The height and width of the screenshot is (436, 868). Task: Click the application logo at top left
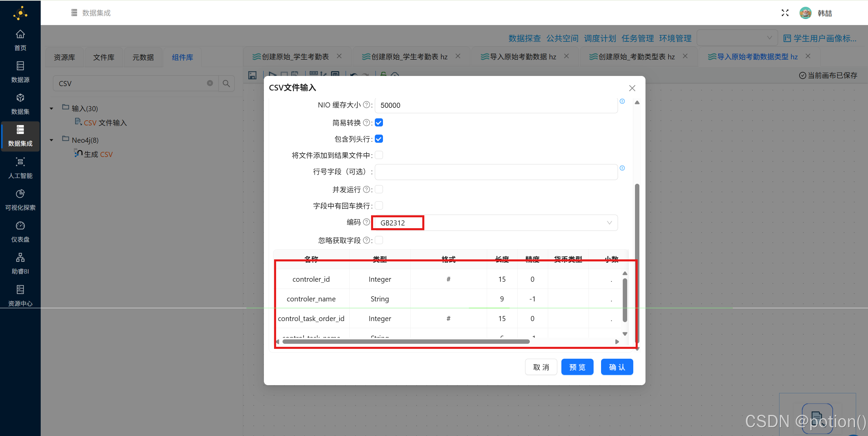pyautogui.click(x=20, y=13)
